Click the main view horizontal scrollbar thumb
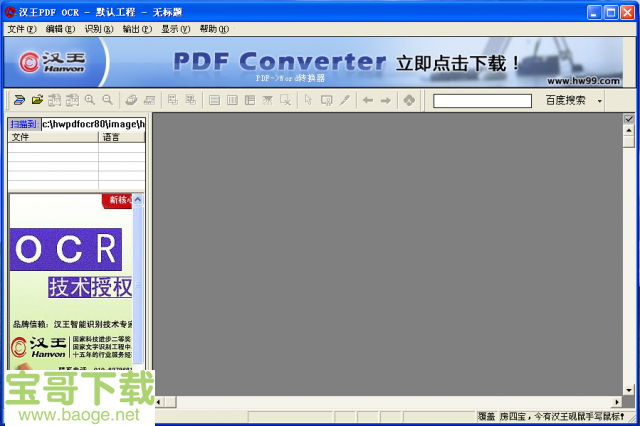The image size is (640, 426). pos(171,402)
